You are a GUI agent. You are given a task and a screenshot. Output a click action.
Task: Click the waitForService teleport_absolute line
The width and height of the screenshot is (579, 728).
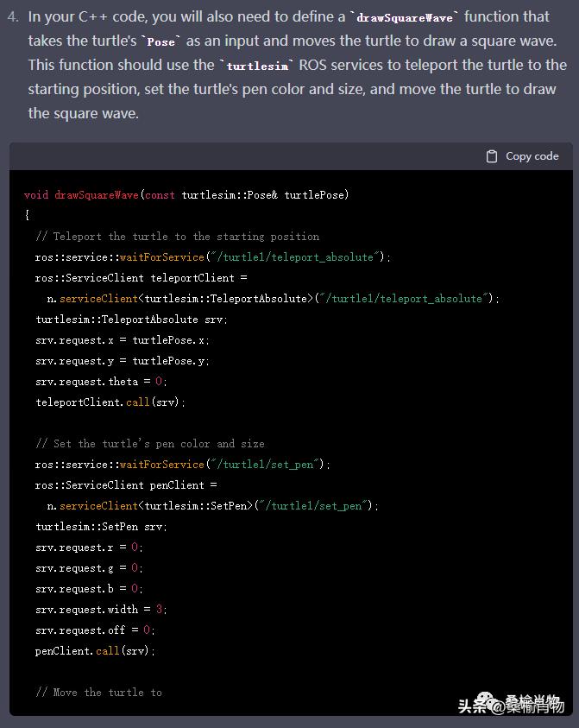212,257
